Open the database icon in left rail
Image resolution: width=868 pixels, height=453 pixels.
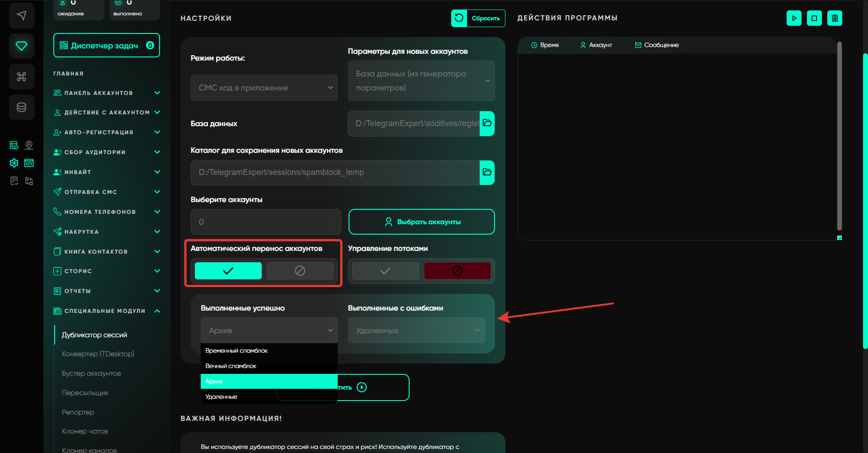(x=21, y=107)
